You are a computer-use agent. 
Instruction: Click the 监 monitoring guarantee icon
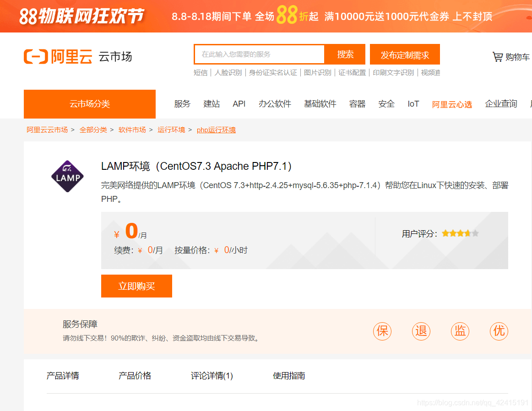click(460, 331)
